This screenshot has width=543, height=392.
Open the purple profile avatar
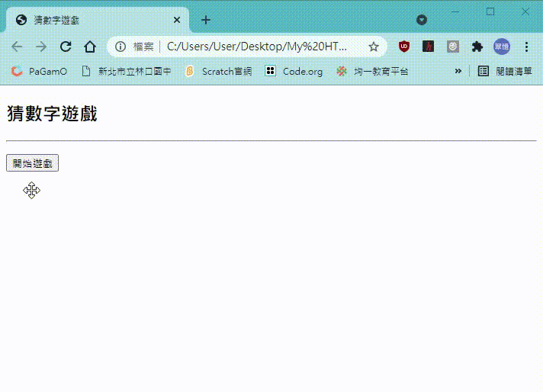coord(502,47)
